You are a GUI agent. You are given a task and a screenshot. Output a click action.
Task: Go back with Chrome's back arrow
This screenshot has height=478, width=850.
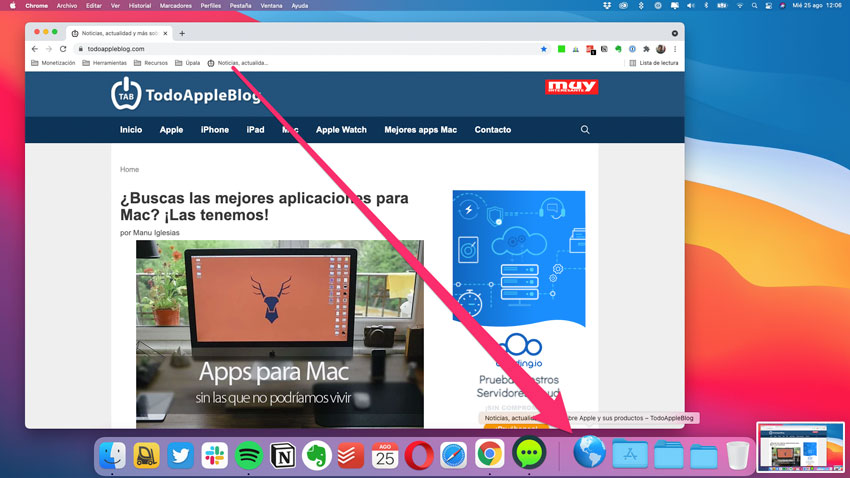tap(35, 49)
